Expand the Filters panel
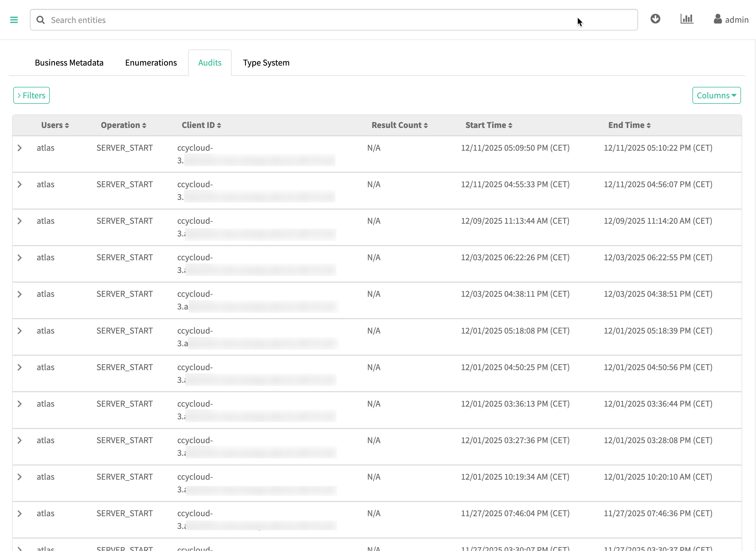 (x=31, y=95)
